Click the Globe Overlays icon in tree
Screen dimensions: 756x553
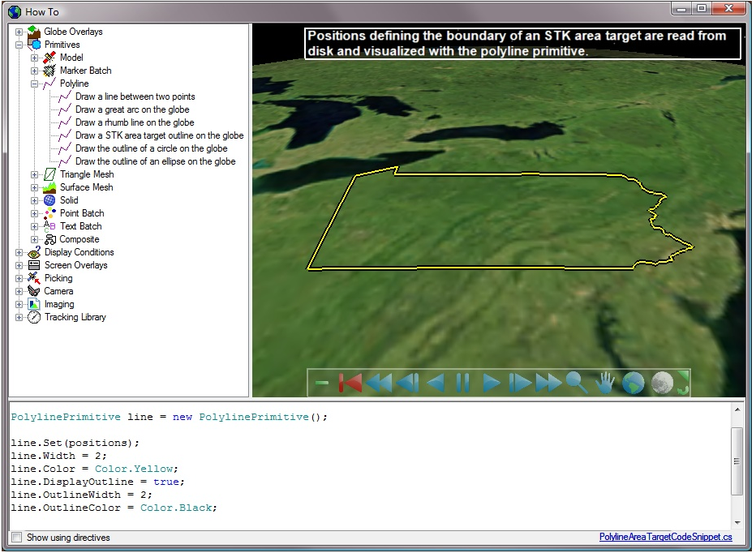point(34,32)
